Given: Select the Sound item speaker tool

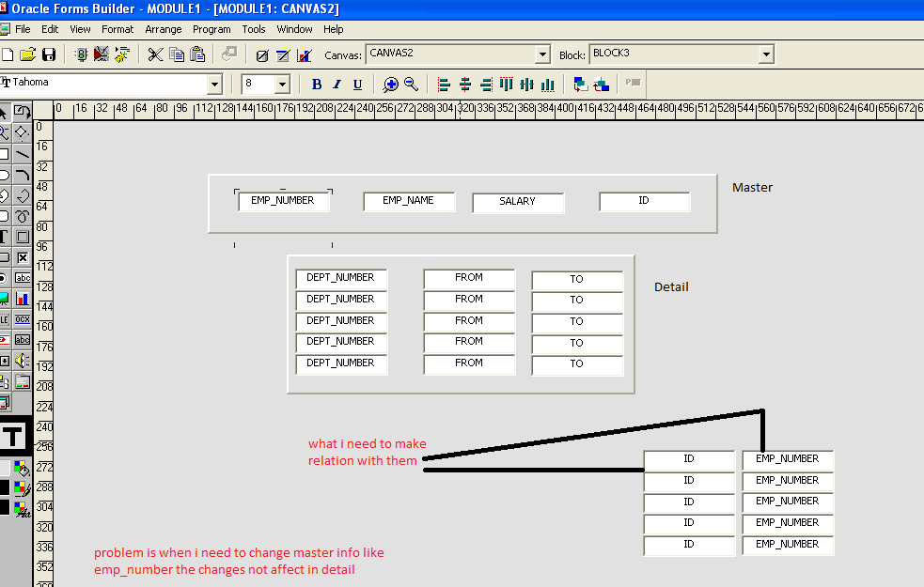Looking at the screenshot, I should tap(23, 361).
